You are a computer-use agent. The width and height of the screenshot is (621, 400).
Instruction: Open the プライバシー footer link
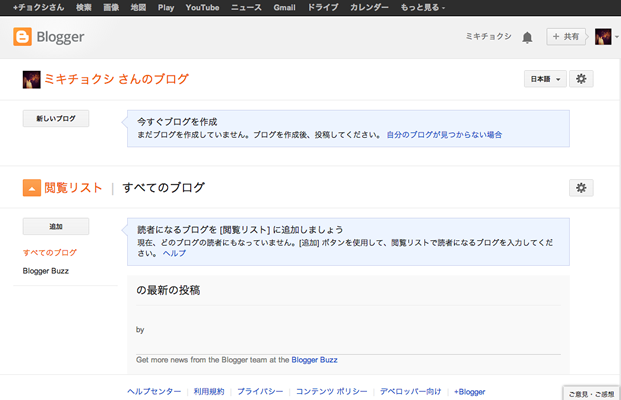tap(260, 391)
